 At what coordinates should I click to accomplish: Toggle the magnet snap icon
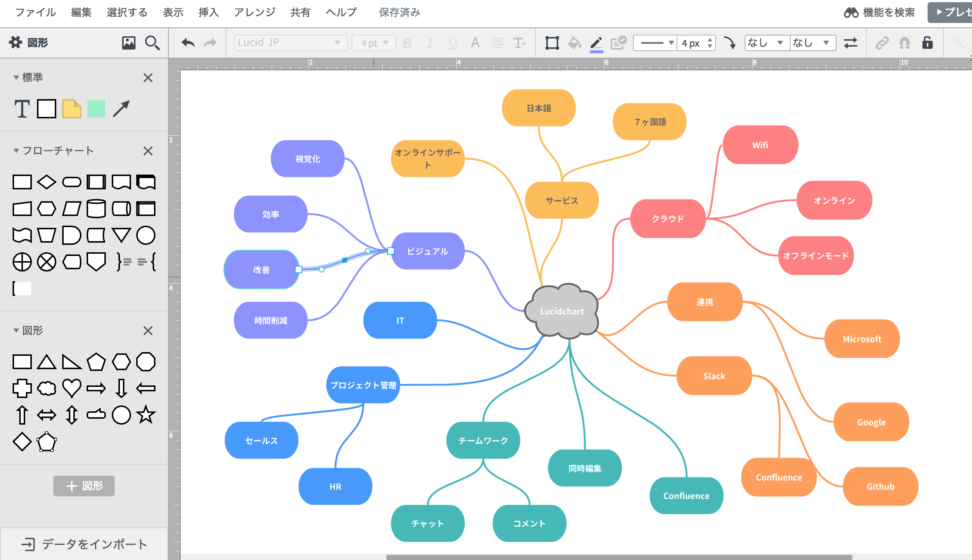904,43
